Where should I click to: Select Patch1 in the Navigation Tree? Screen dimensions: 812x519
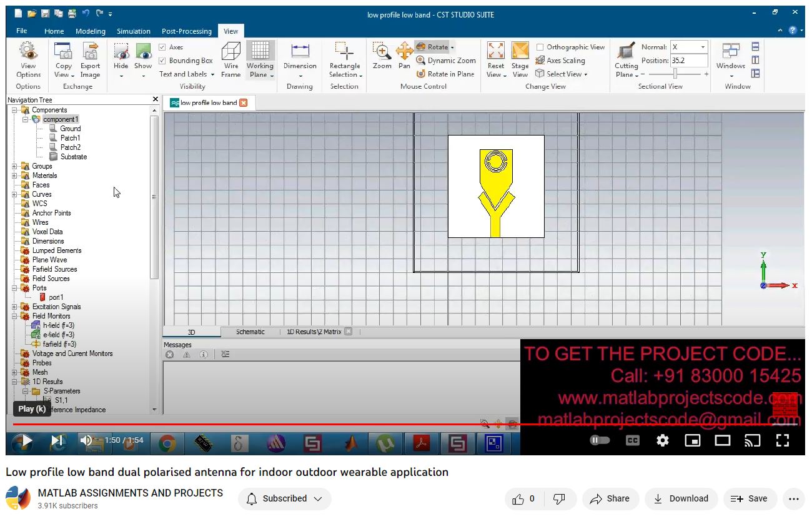point(70,138)
